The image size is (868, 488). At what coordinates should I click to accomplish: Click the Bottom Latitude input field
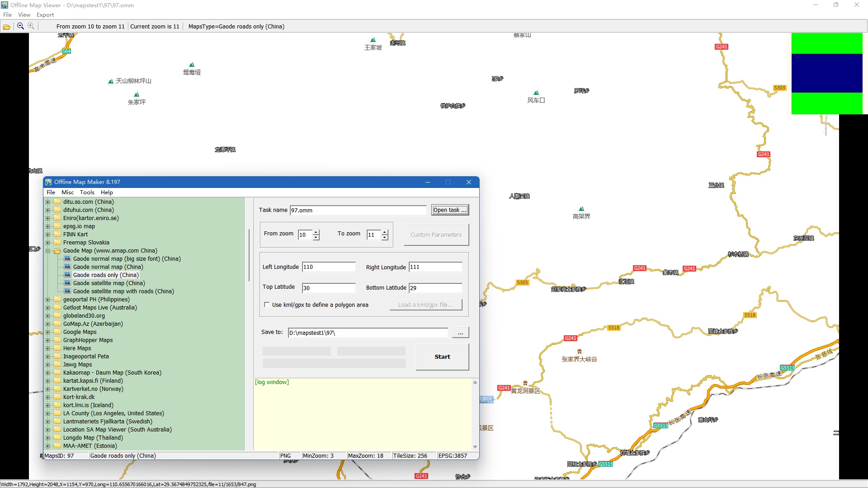[435, 288]
